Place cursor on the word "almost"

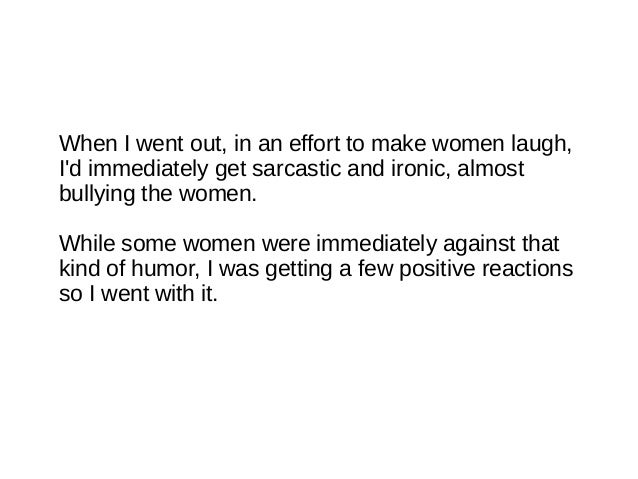point(491,168)
